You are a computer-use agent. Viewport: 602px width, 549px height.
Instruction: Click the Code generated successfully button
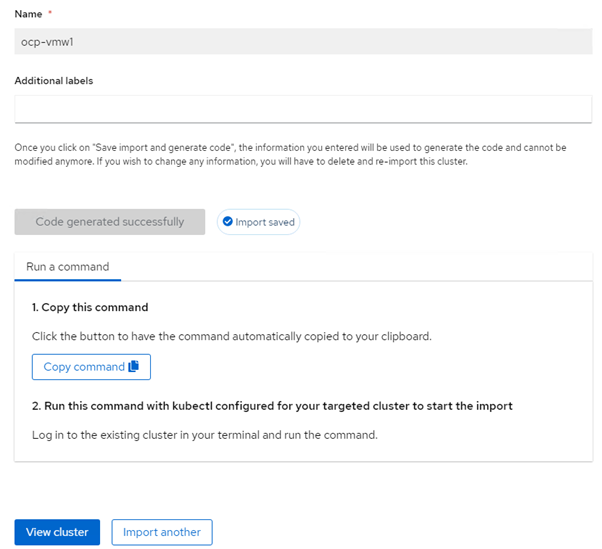(110, 222)
